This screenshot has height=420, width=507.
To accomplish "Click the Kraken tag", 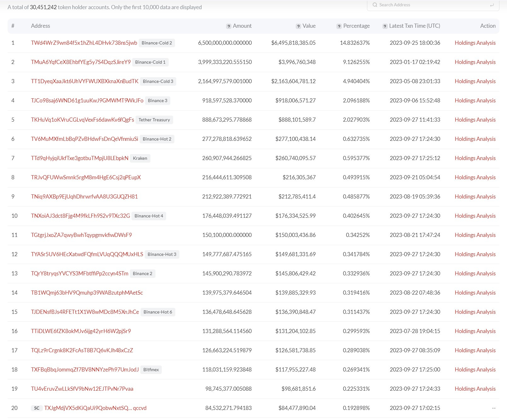I will [x=140, y=158].
